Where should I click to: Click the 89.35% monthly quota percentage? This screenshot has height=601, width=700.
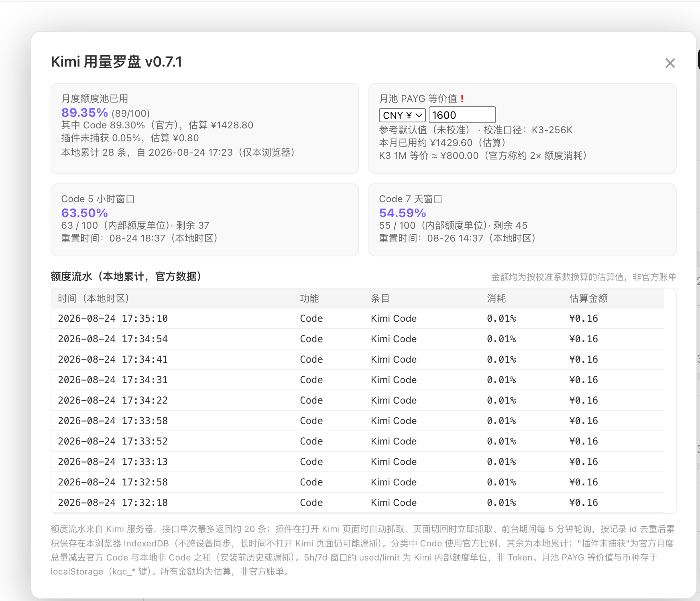pyautogui.click(x=85, y=113)
